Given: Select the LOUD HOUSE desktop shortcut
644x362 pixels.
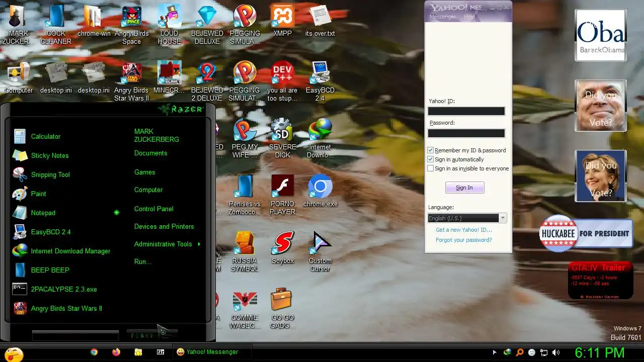Looking at the screenshot, I should [169, 25].
